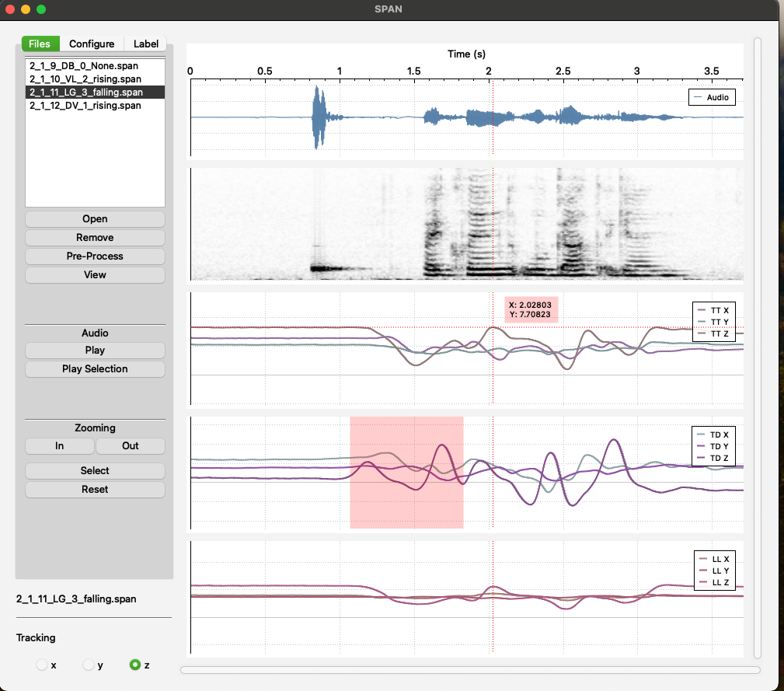This screenshot has width=784, height=691.
Task: Select the x tracking radio button
Action: tap(42, 665)
